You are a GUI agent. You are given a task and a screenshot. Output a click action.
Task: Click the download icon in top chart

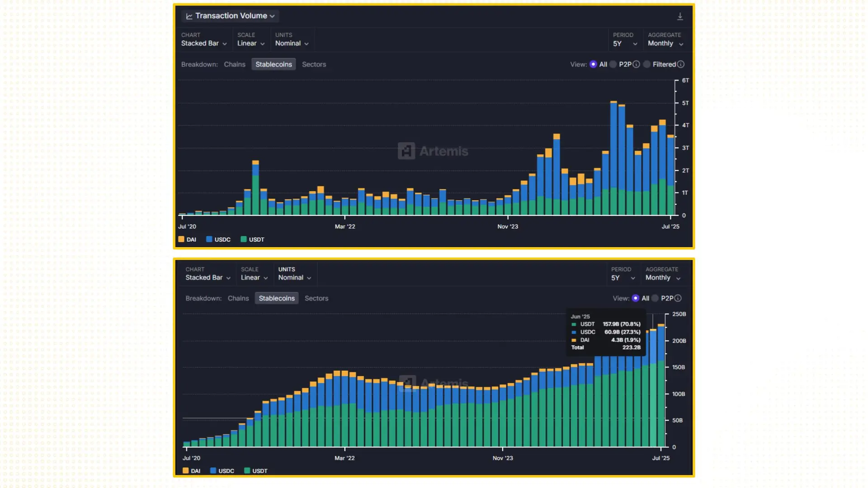tap(680, 17)
